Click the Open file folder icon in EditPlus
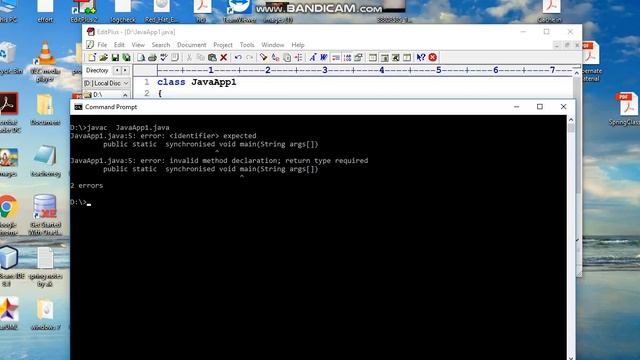The width and height of the screenshot is (640, 360). (x=104, y=58)
